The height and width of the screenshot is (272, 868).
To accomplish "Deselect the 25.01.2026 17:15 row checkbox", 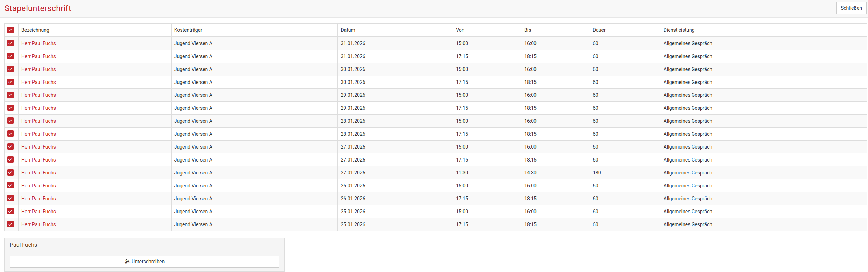I will 10,224.
